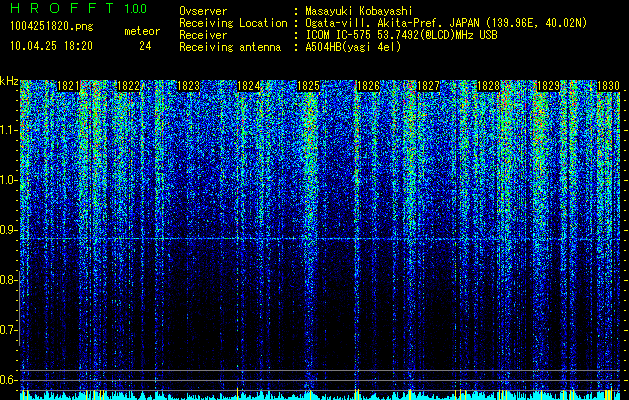
Task: Select the filename 1004251820.png
Action: point(52,27)
